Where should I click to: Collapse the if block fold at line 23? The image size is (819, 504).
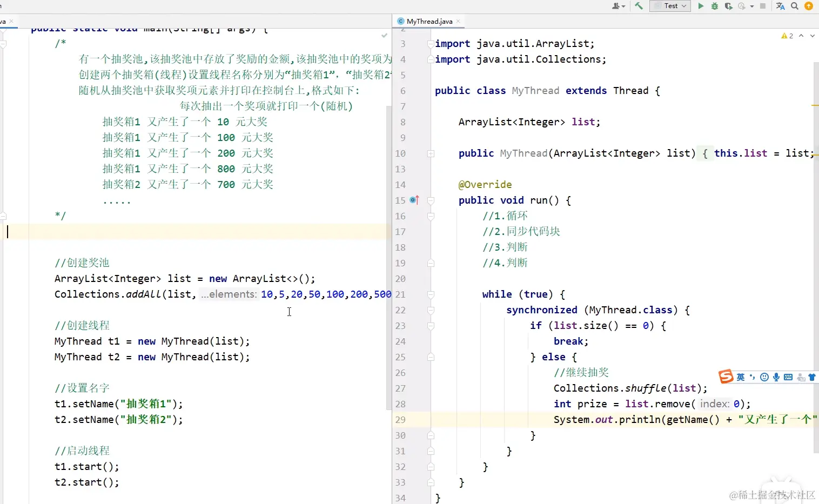[431, 326]
